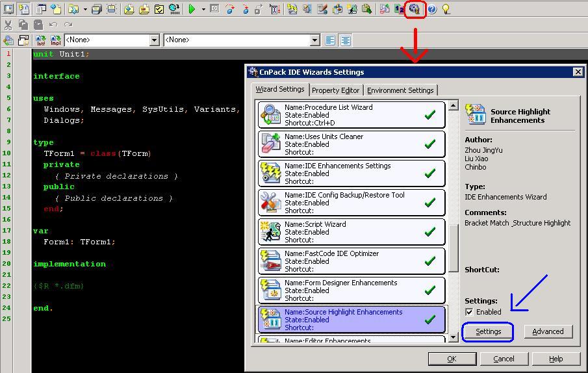Click the Copy icon in edit toolbar
Image resolution: width=588 pixels, height=373 pixels.
point(23,25)
